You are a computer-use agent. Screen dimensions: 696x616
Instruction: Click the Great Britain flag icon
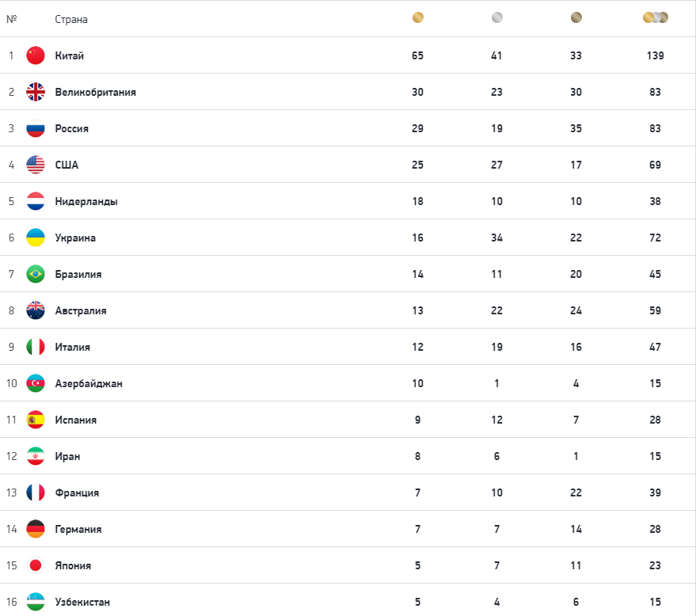point(36,92)
